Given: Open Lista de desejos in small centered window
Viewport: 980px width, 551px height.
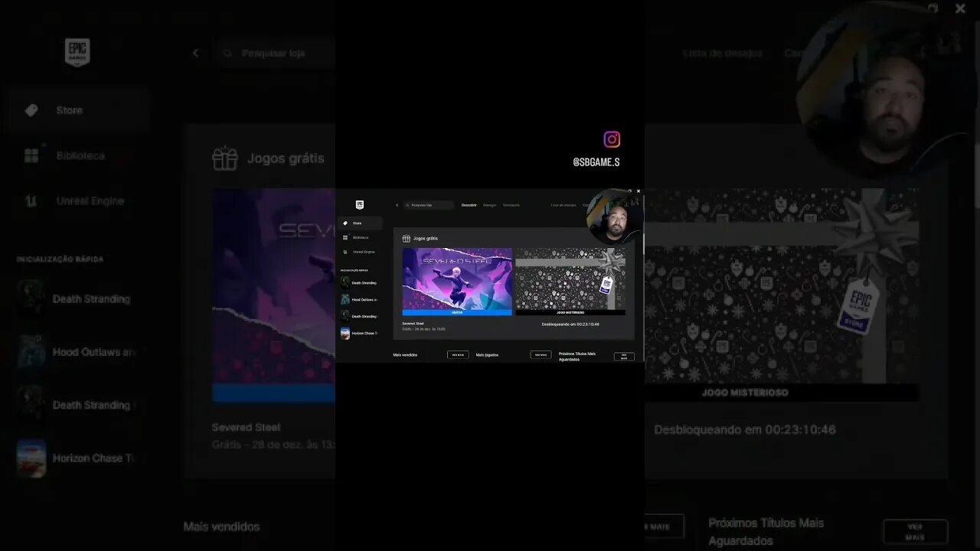Looking at the screenshot, I should 565,205.
